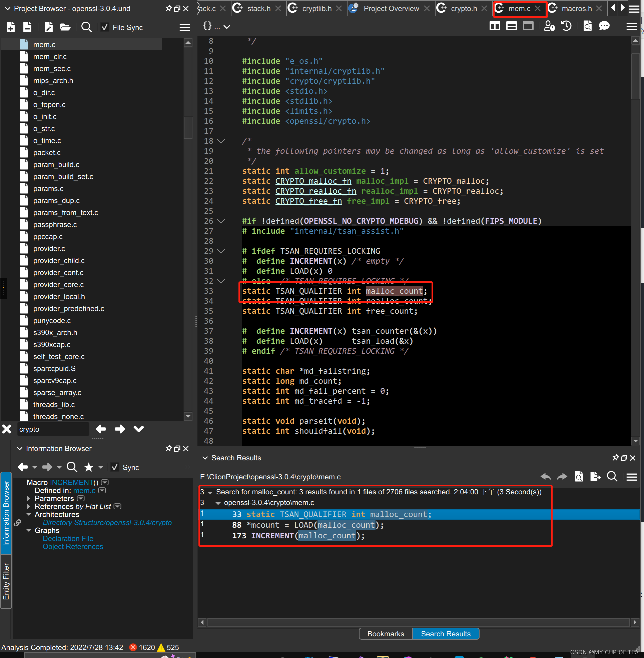The image size is (644, 658).
Task: Click the history clock icon in editor toolbar
Action: pyautogui.click(x=566, y=26)
